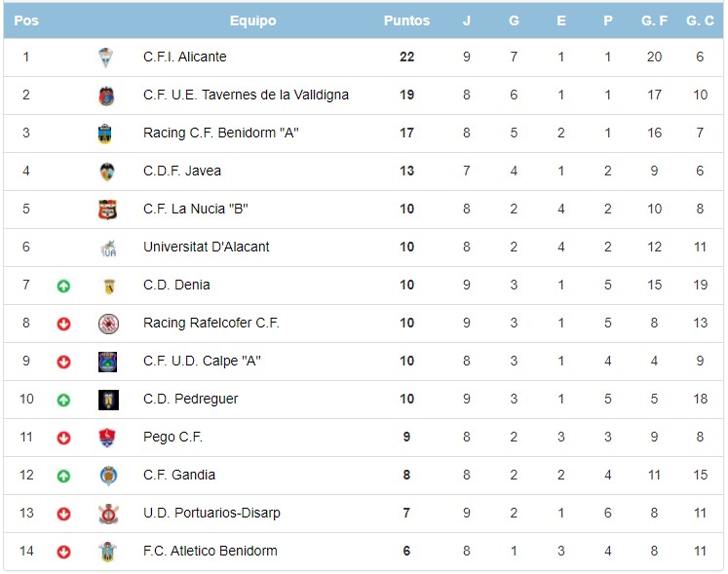Viewport: 728px width, 574px height.
Task: Click the C.F. La Nucia "B" crest
Action: (x=107, y=210)
